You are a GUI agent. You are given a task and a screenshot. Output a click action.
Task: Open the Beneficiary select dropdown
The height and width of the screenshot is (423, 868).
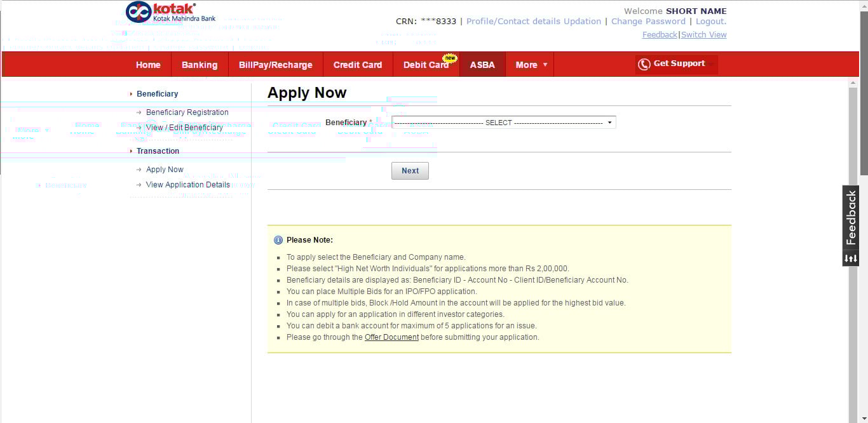click(504, 123)
